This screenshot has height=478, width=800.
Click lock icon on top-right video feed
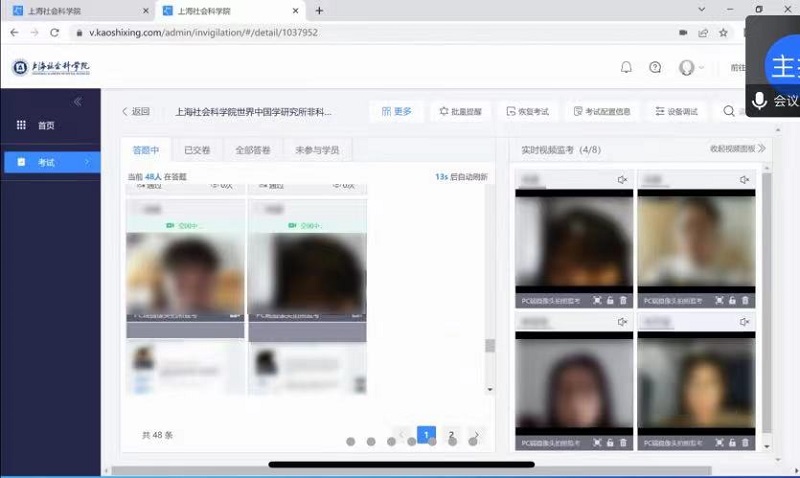tap(732, 300)
